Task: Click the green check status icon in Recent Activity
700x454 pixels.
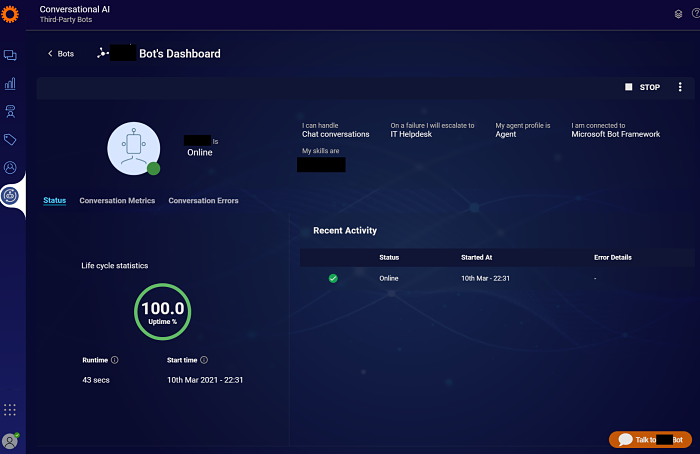Action: [x=333, y=279]
